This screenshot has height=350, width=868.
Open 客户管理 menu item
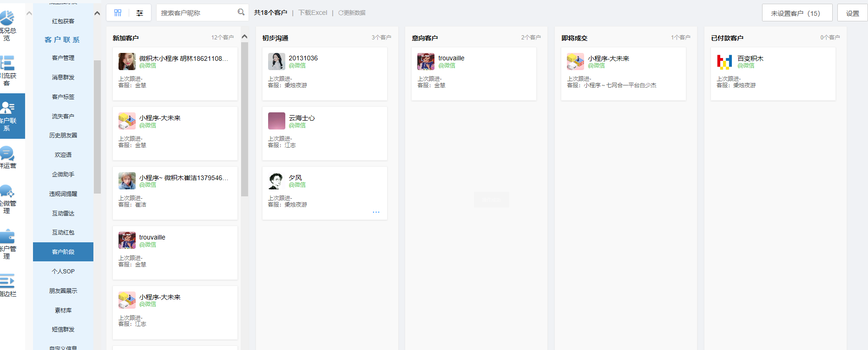click(x=63, y=58)
